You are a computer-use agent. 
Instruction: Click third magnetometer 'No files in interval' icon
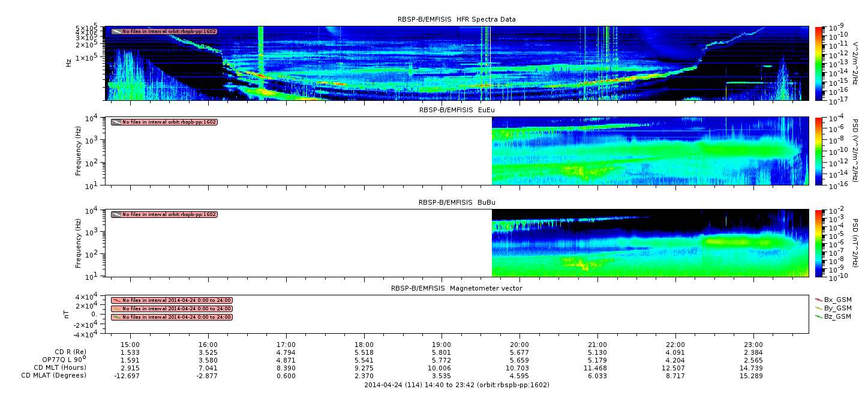[116, 317]
